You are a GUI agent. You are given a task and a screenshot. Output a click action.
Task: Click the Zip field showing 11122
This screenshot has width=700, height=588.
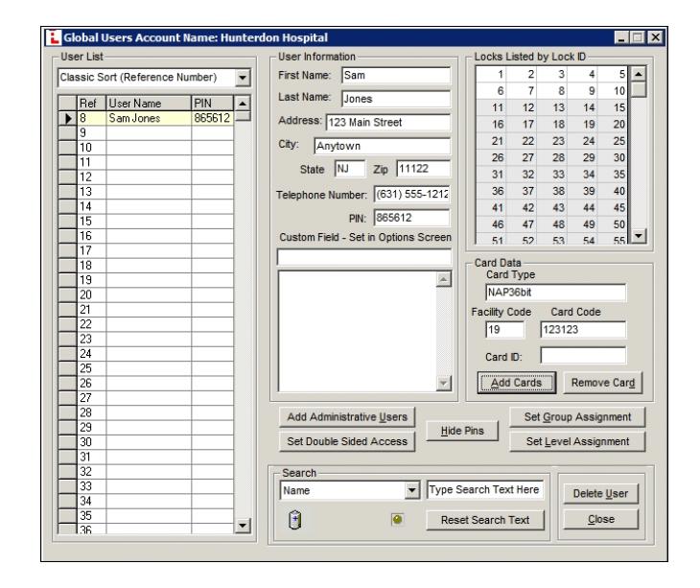pos(423,169)
